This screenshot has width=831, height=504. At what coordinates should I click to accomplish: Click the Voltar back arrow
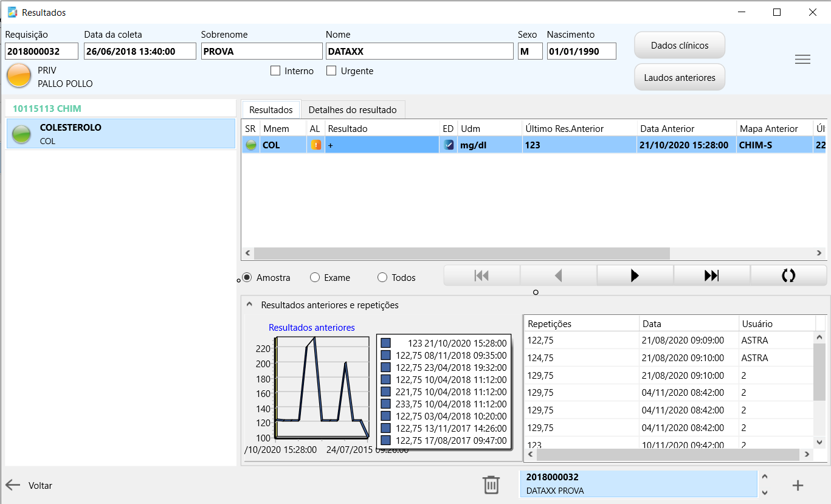(13, 485)
